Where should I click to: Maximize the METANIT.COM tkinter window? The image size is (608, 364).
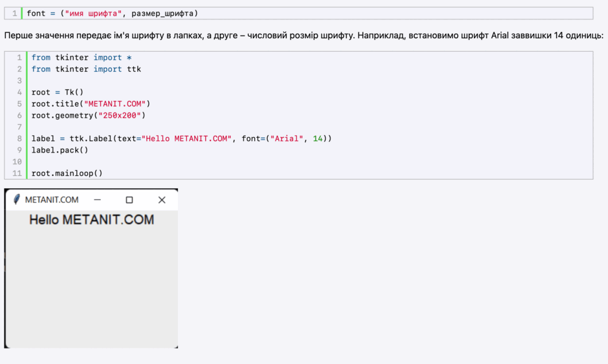(129, 200)
